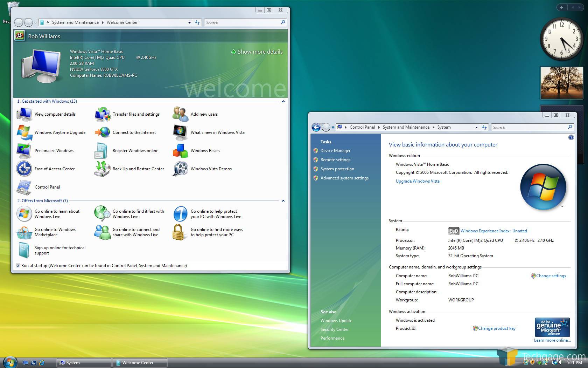Image resolution: width=588 pixels, height=368 pixels.
Task: Click Rob Williams user account picture
Action: pyautogui.click(x=20, y=36)
